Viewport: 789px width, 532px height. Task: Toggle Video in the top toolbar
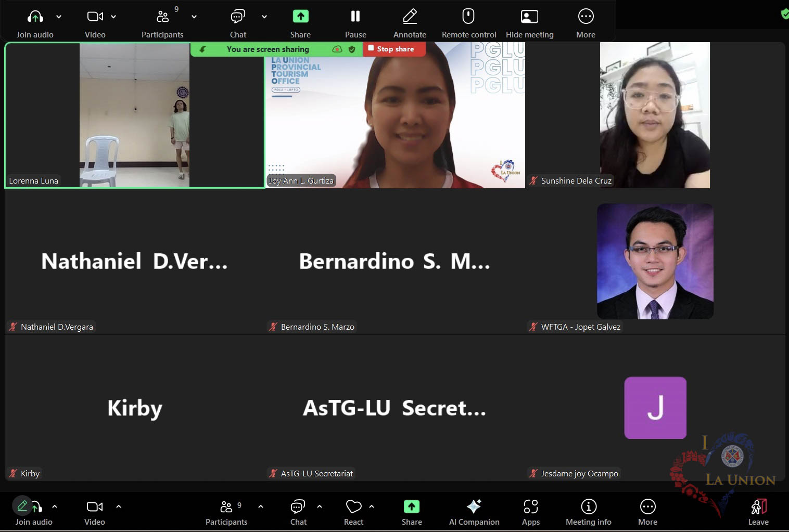tap(95, 23)
